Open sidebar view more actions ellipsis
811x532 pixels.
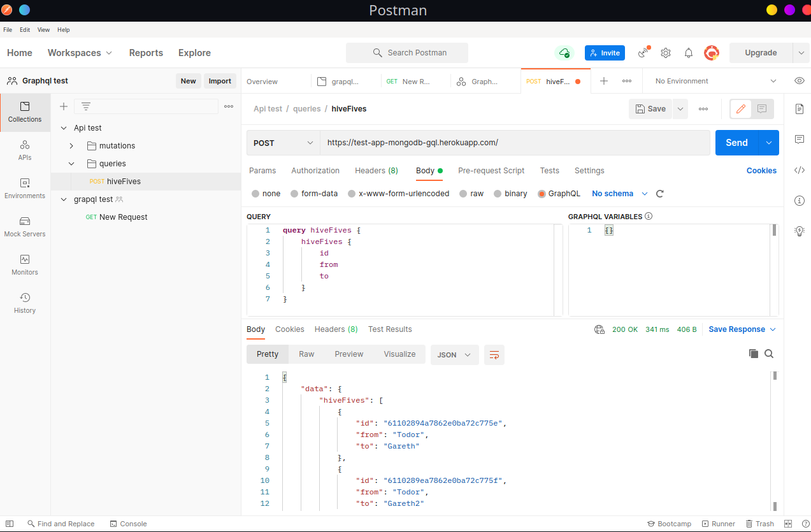229,106
